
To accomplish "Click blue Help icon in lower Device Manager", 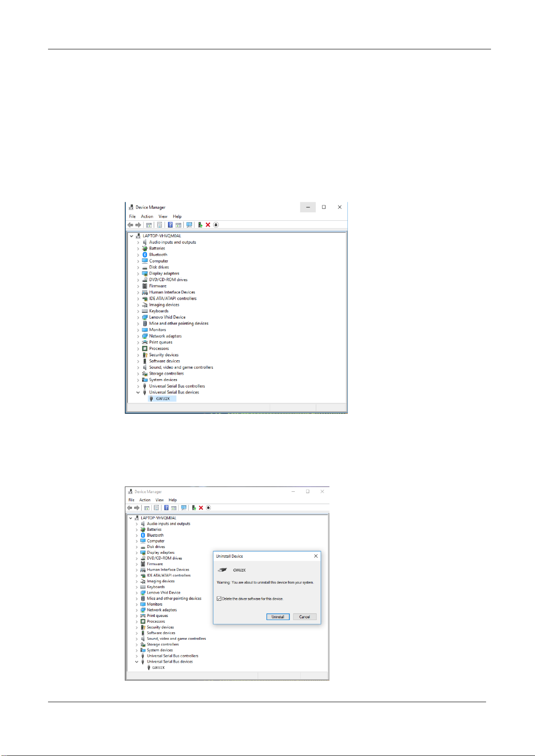I will click(x=167, y=508).
